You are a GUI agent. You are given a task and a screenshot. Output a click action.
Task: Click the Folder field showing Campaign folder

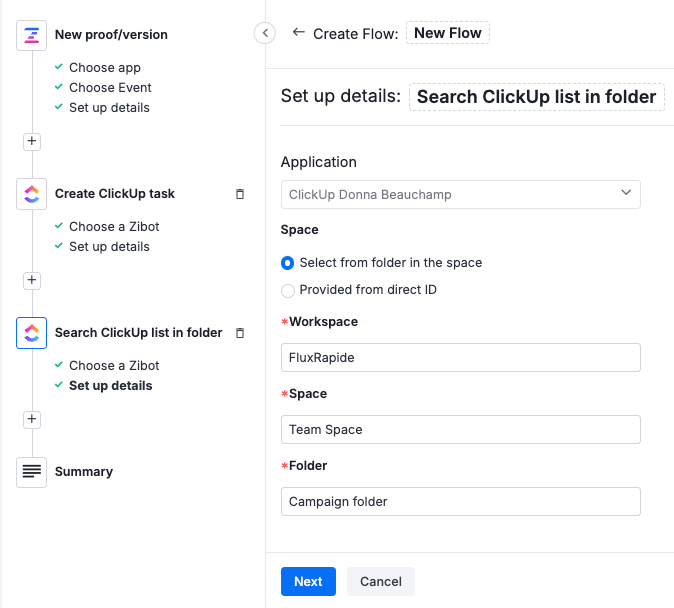pos(460,501)
